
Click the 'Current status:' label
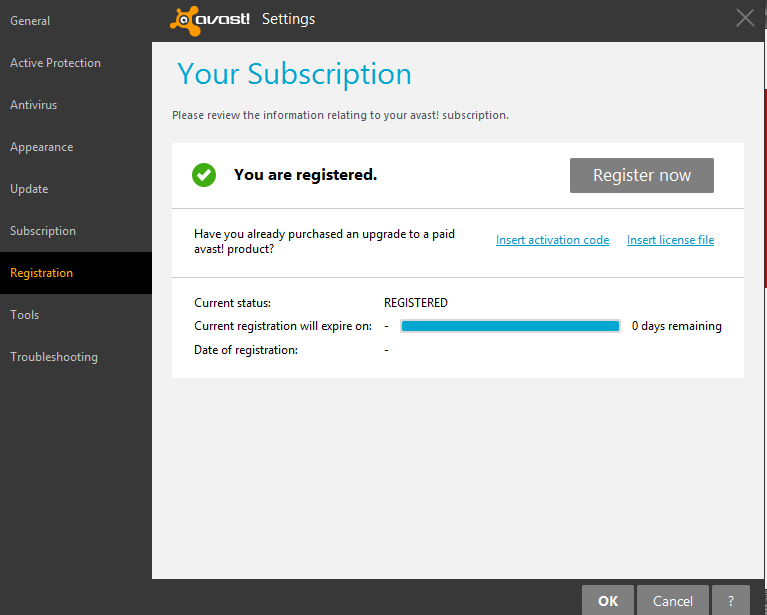232,303
